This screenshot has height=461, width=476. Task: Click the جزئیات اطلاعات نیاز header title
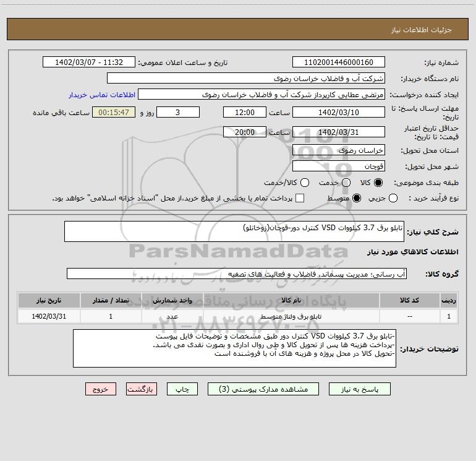421,30
